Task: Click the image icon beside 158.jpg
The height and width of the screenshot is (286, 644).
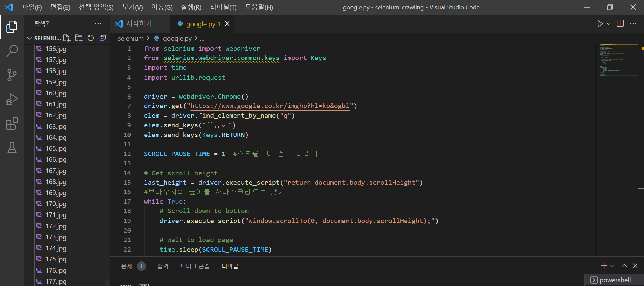Action: (x=39, y=71)
